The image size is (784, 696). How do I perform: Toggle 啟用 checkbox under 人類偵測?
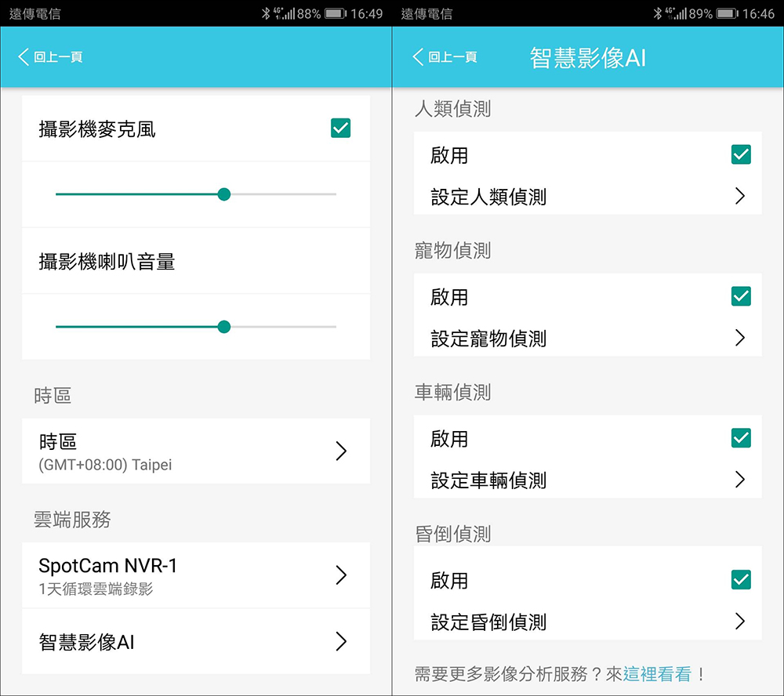pyautogui.click(x=741, y=154)
